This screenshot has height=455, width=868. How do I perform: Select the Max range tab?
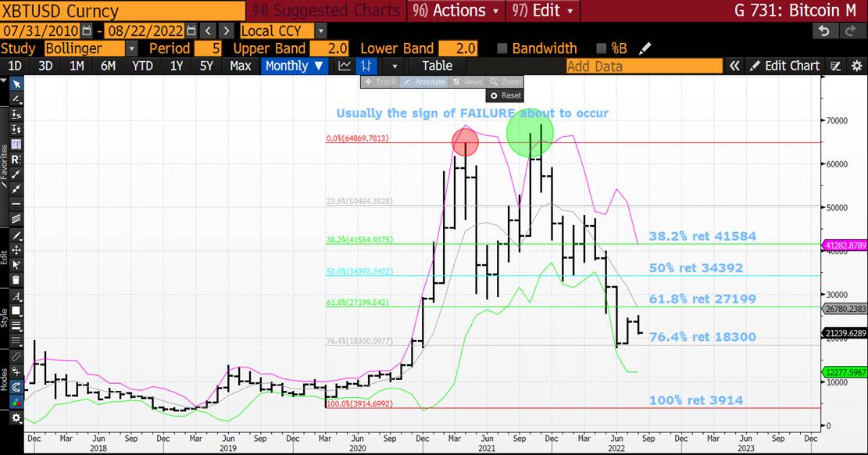coord(241,66)
